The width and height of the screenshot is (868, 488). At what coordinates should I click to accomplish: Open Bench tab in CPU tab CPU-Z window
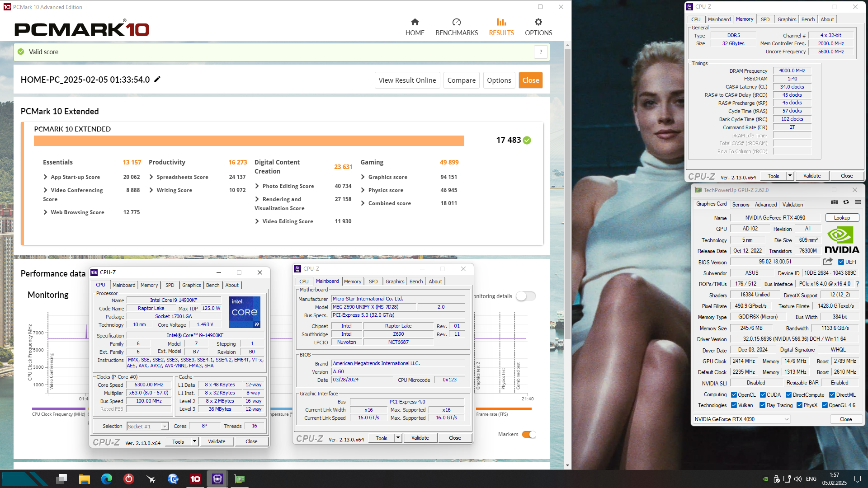[212, 285]
